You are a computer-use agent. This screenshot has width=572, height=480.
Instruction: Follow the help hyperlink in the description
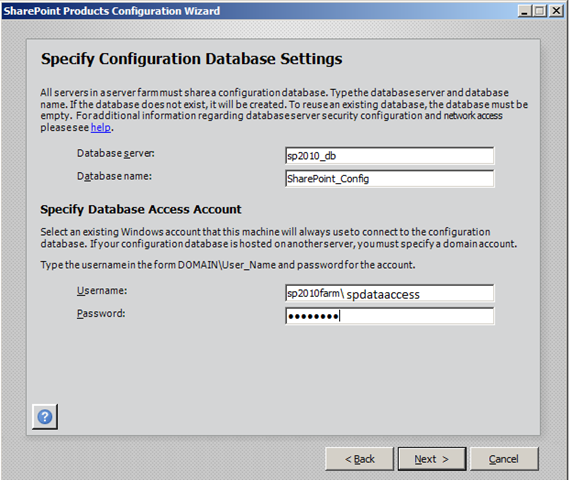(x=101, y=128)
